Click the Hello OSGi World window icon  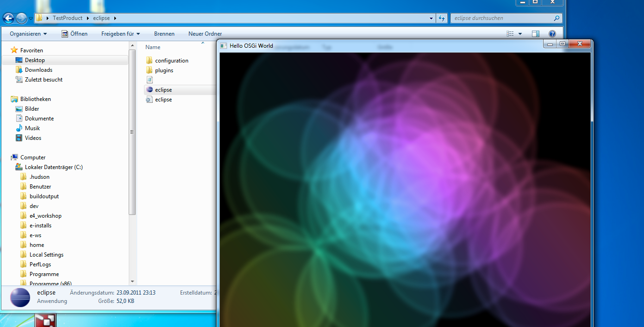(x=224, y=45)
